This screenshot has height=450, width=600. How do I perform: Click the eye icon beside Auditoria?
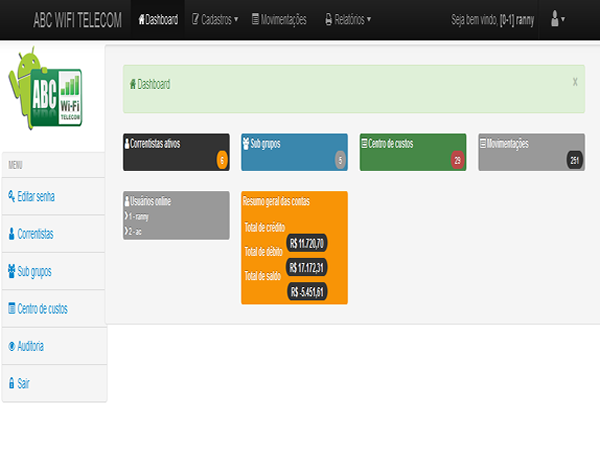coord(11,346)
